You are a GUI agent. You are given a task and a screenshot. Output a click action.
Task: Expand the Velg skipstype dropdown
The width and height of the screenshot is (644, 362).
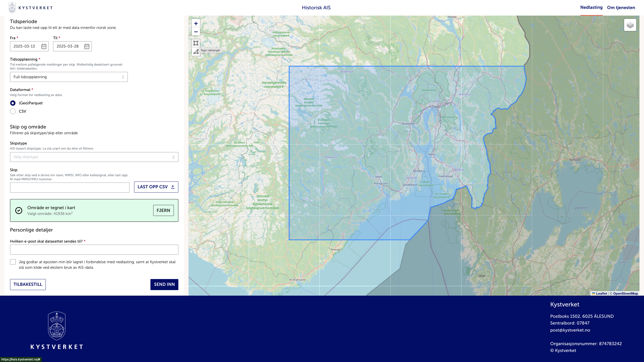pyautogui.click(x=94, y=157)
